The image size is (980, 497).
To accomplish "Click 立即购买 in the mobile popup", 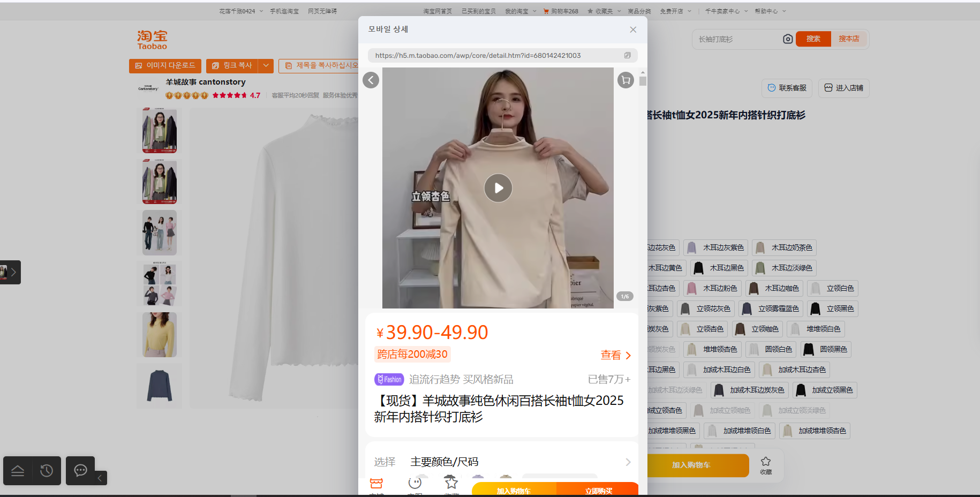I will [598, 490].
